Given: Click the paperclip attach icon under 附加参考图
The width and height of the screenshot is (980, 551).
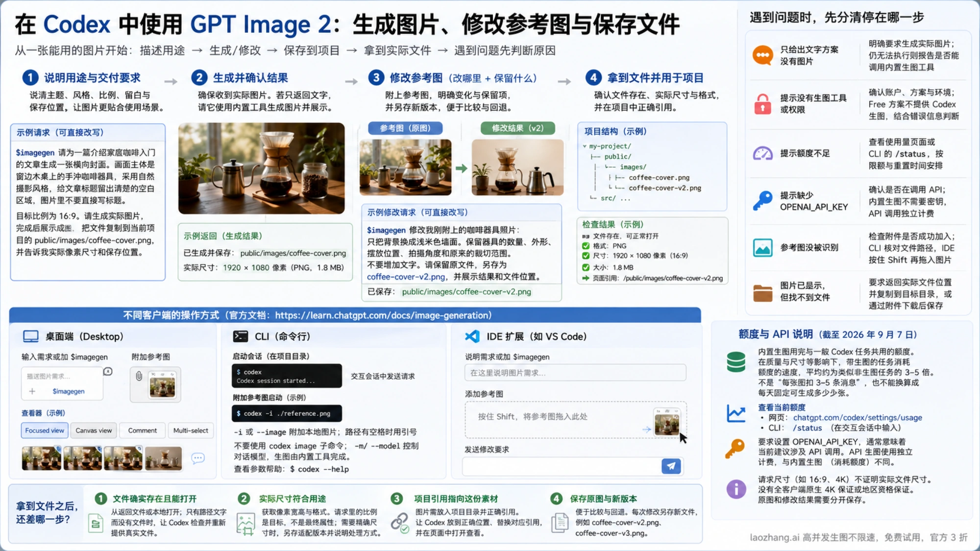Looking at the screenshot, I should 139,376.
